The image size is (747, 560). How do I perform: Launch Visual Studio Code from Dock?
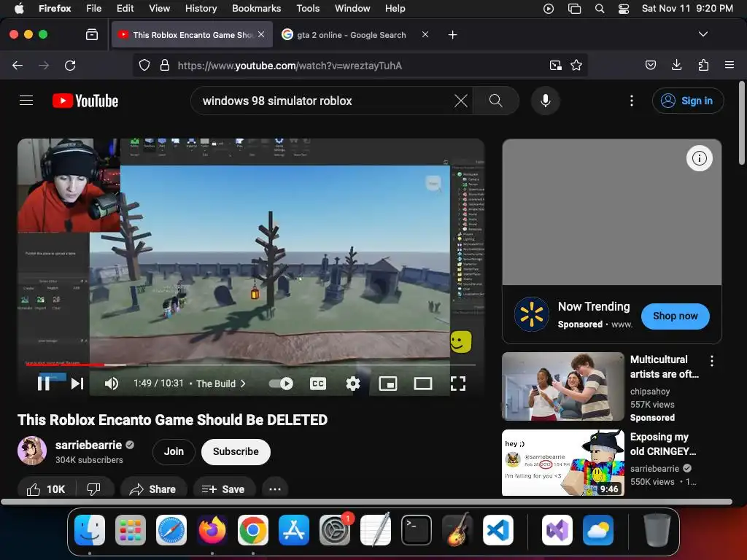498,530
